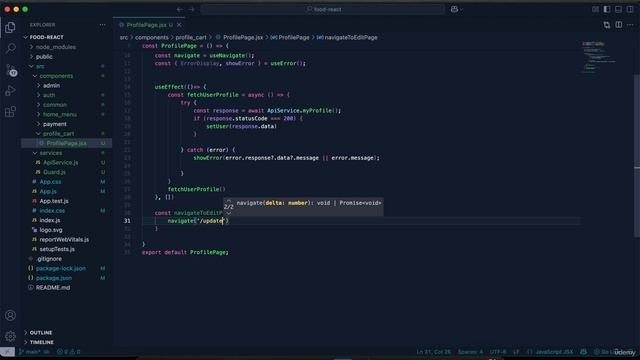640x360 pixels.
Task: Open the Search view in activity bar
Action: click(x=11, y=48)
